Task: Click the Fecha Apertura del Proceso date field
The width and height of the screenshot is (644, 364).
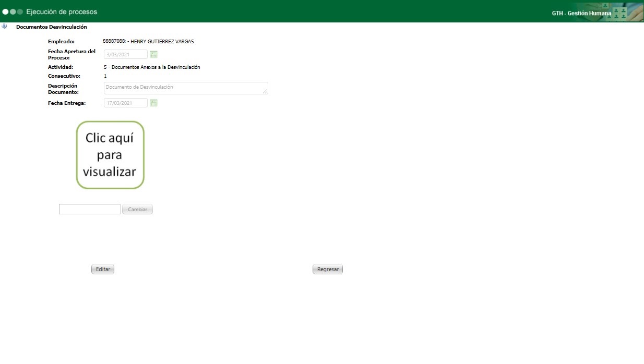Action: click(126, 54)
